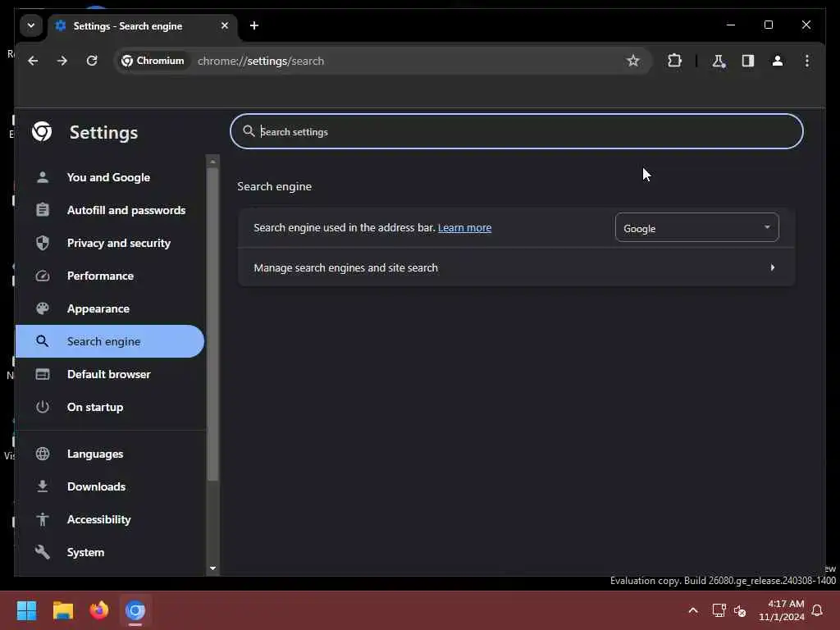Open On startup settings

(110, 407)
